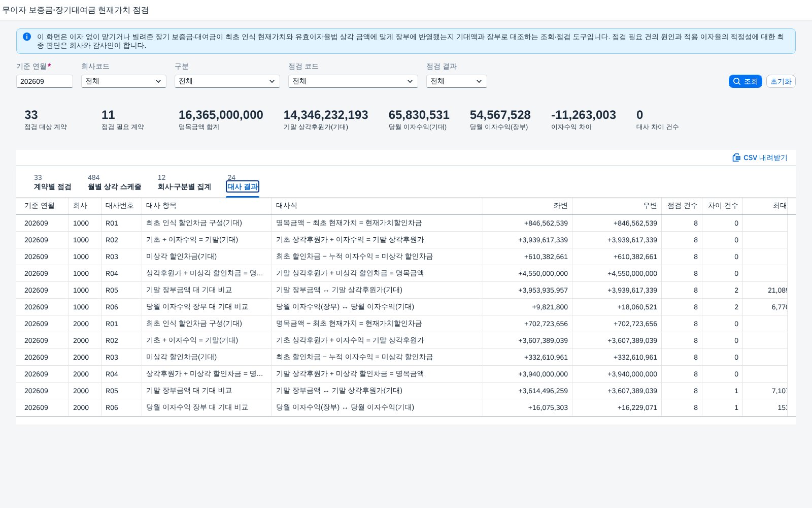812x508 pixels.
Task: Click the 14,346,232,193 기말 상각후원가 value
Action: click(x=326, y=115)
